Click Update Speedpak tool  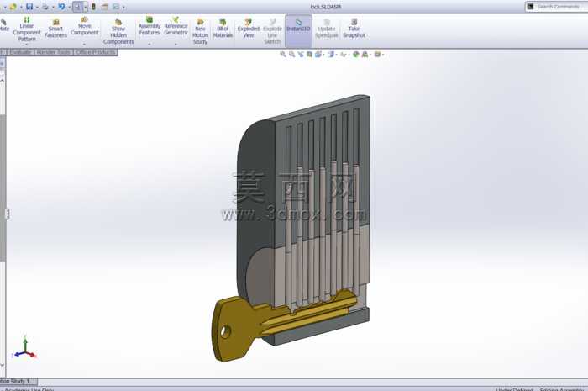326,29
